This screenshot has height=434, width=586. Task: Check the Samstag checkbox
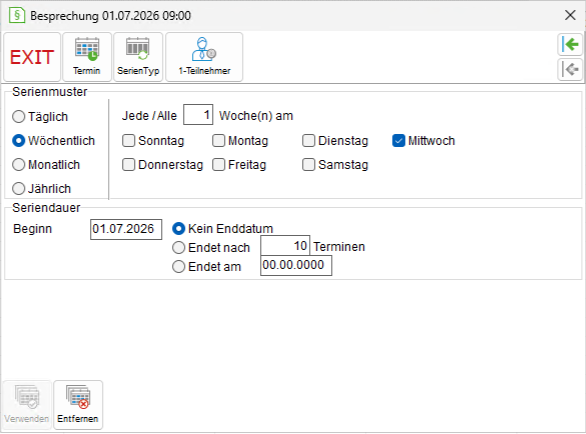(309, 165)
